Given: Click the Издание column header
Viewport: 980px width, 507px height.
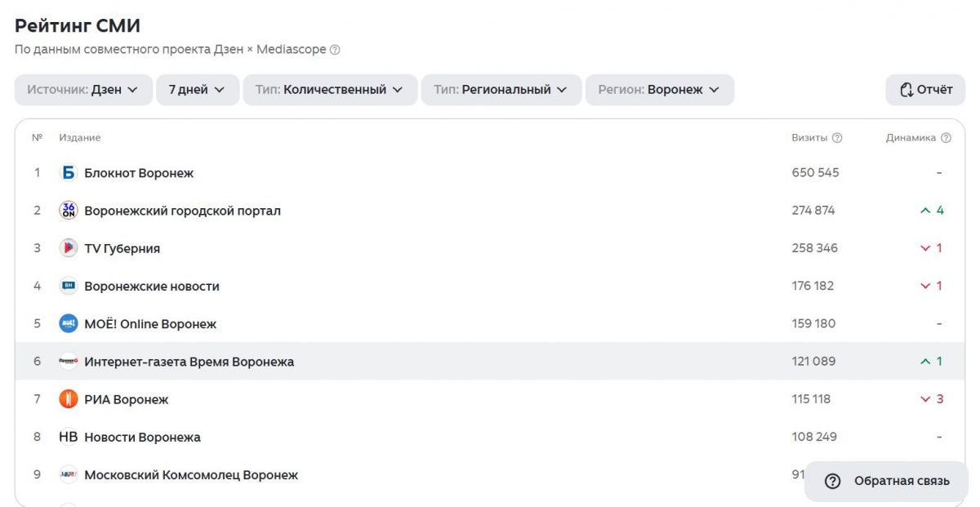Looking at the screenshot, I should point(80,138).
